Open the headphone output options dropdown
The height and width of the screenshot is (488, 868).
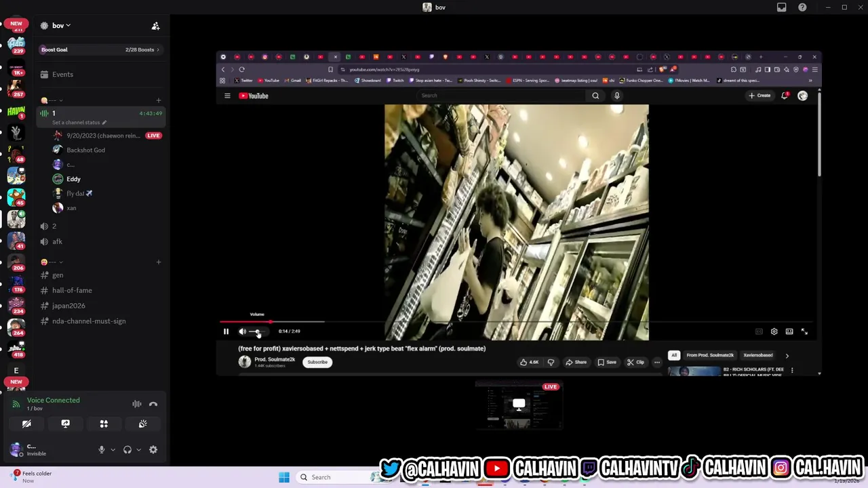coord(138,449)
